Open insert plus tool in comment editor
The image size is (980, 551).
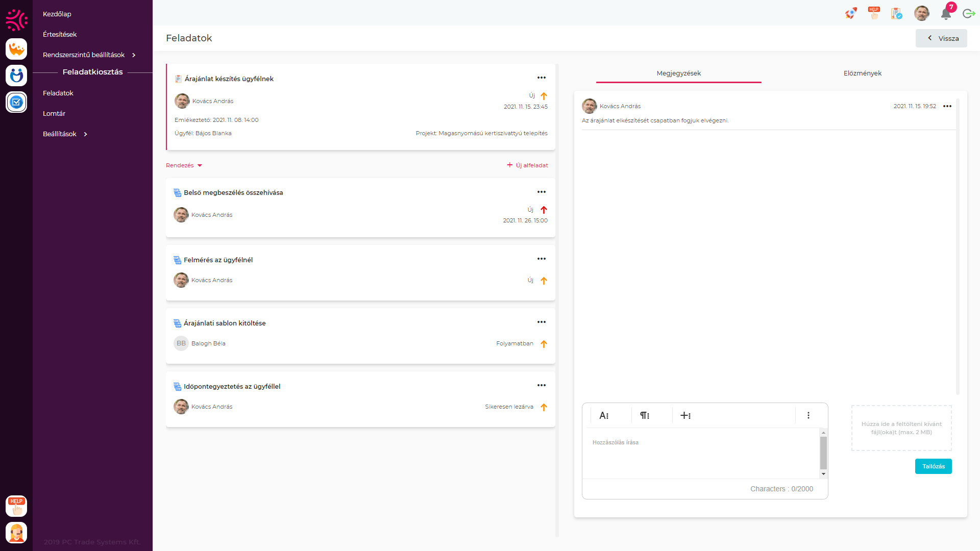tap(685, 415)
